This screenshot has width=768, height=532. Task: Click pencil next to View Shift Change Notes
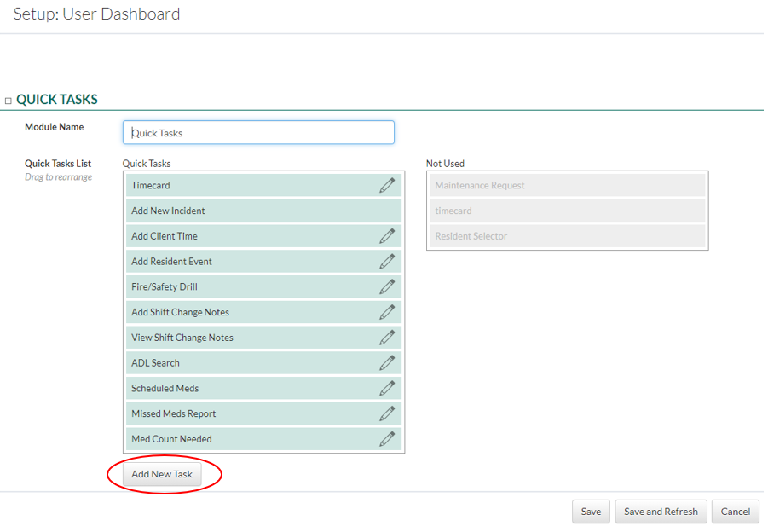pos(387,338)
